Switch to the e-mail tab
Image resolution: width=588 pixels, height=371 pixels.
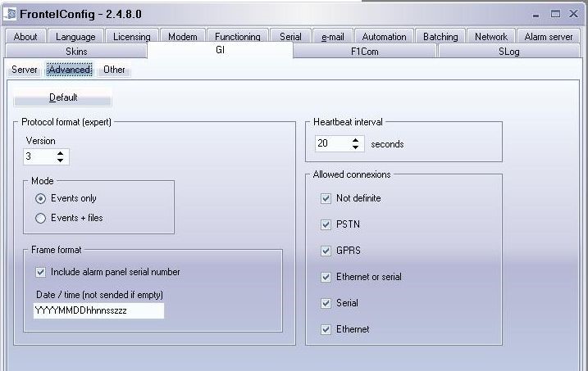333,37
